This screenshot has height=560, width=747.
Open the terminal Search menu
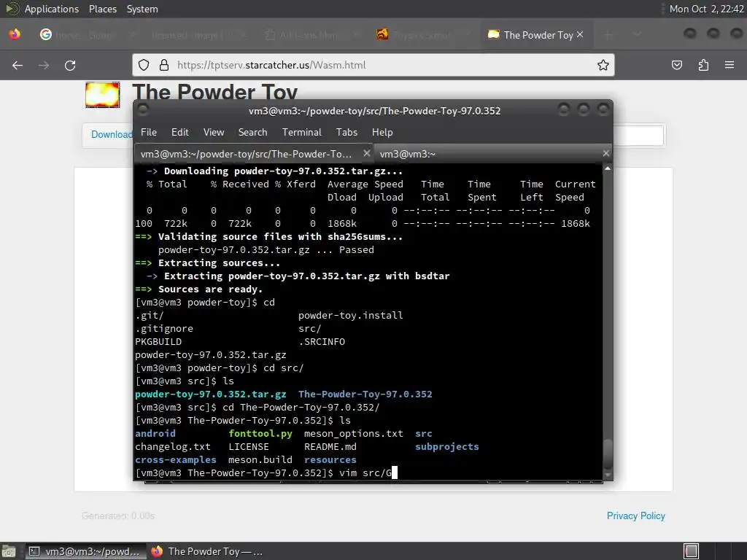[252, 133]
